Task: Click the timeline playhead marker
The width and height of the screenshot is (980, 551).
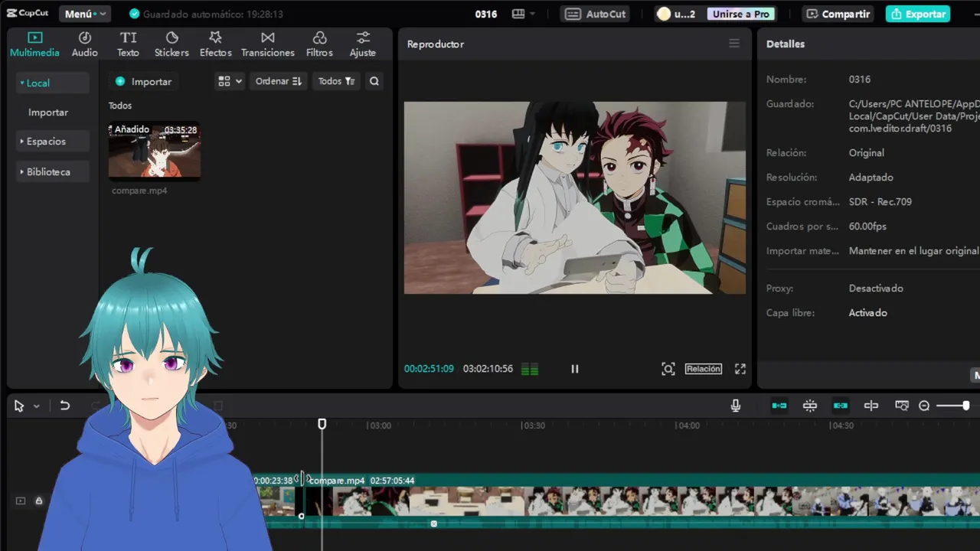Action: click(322, 424)
